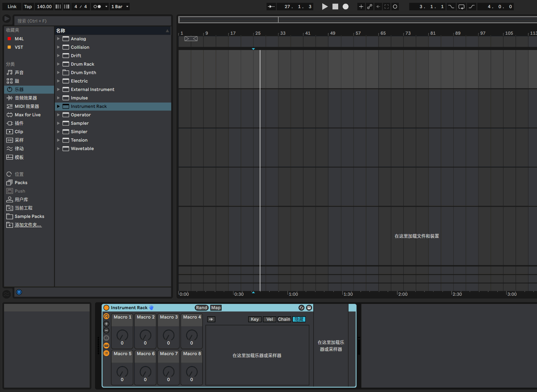The height and width of the screenshot is (392, 537).
Task: Add a macro knob with the + icon
Action: (x=106, y=324)
